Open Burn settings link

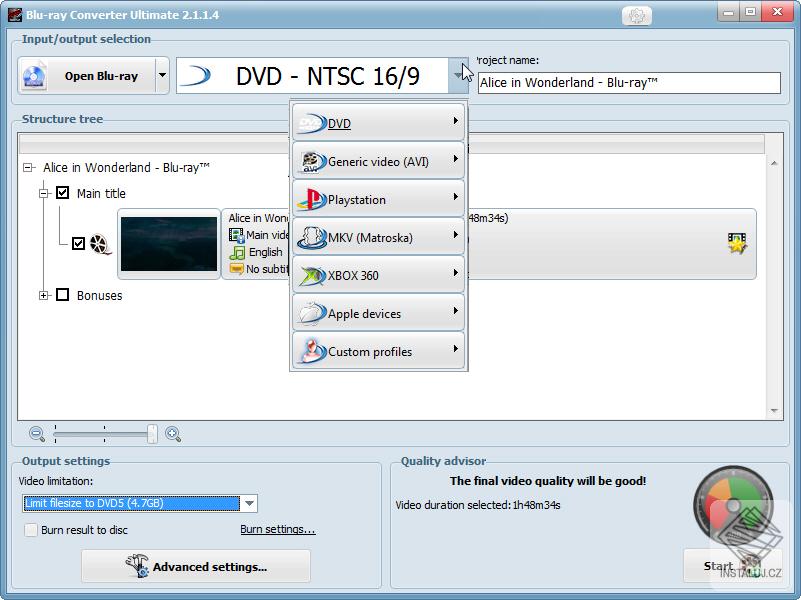[x=278, y=529]
